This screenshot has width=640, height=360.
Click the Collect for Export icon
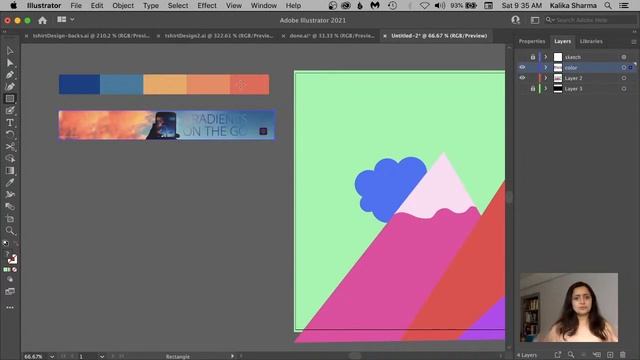(x=558, y=355)
